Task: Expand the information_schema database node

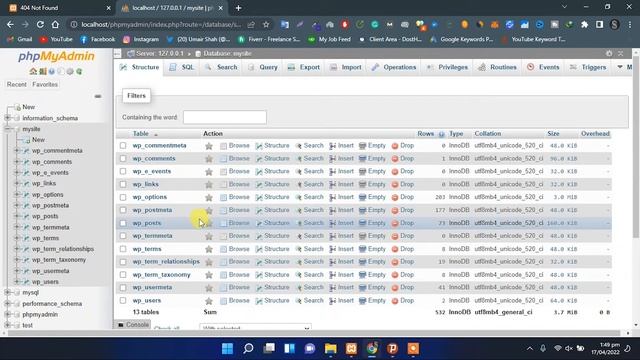Action: point(7,118)
